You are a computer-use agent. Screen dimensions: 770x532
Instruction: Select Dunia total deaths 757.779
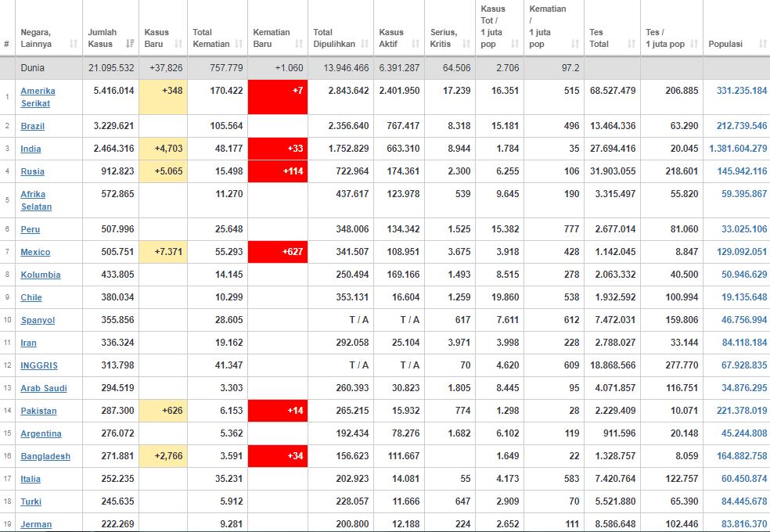226,68
